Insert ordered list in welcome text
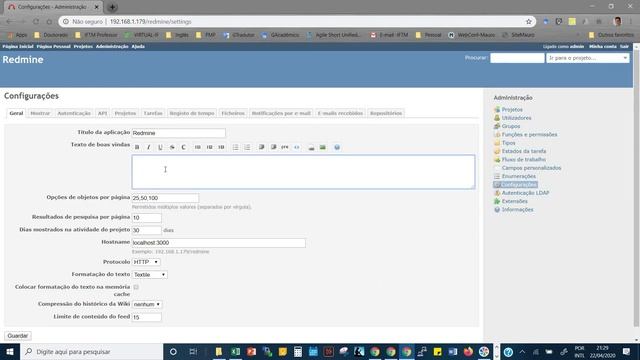 click(247, 147)
